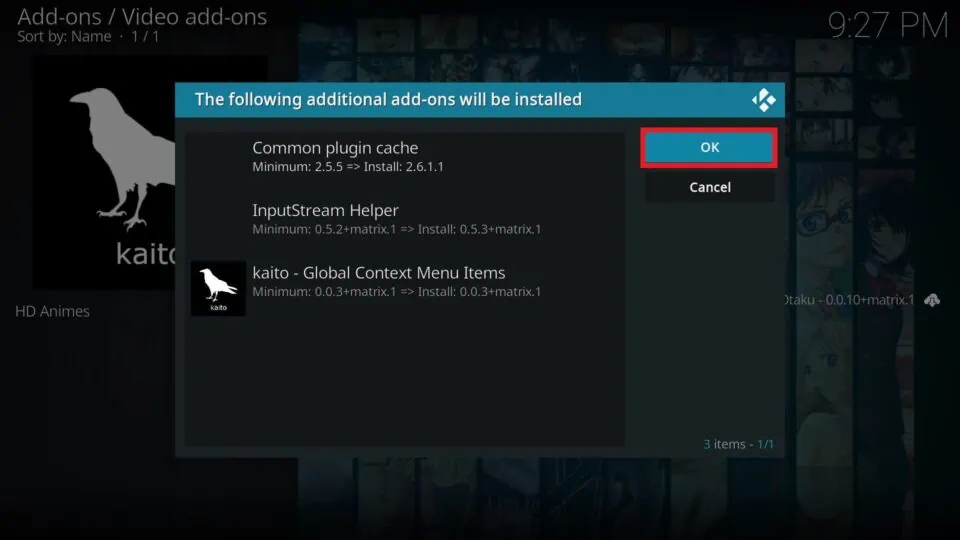Image resolution: width=960 pixels, height=540 pixels.
Task: Click the 0.5.2+matrix.1 => 0.5.3+matrix.1 version line
Action: coord(397,229)
